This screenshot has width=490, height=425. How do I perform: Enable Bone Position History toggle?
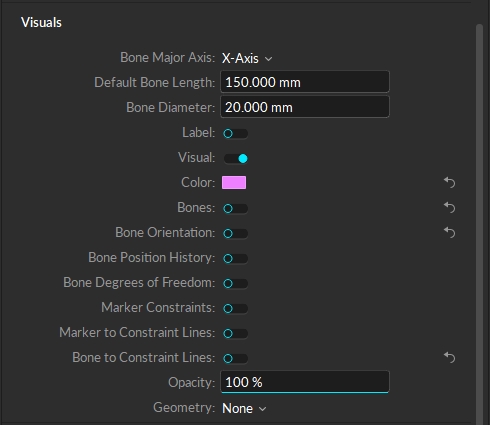point(235,258)
